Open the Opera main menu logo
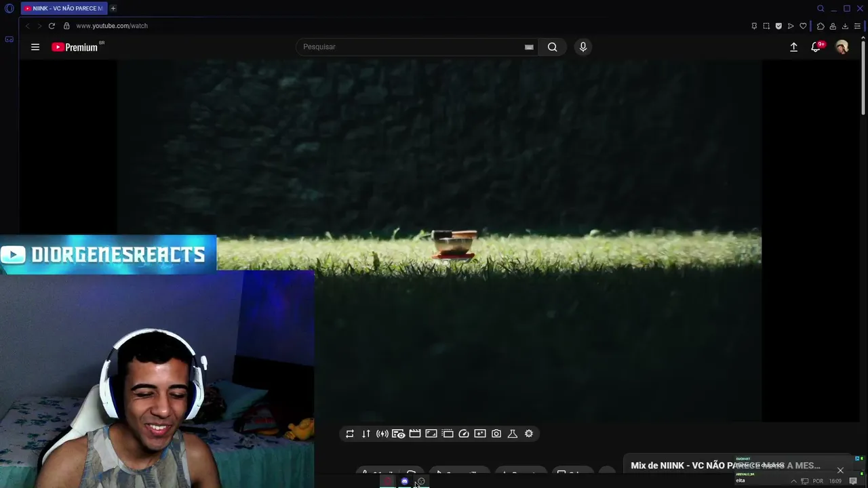868x488 pixels. [x=9, y=9]
